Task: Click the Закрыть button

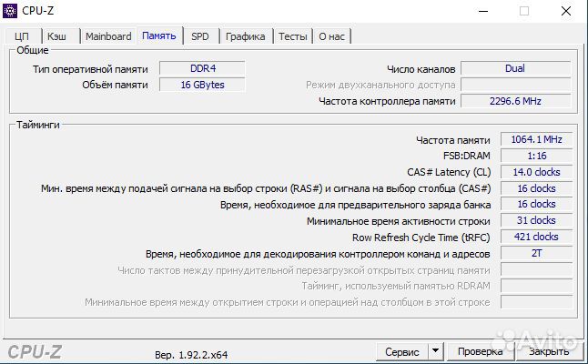Action: (549, 351)
